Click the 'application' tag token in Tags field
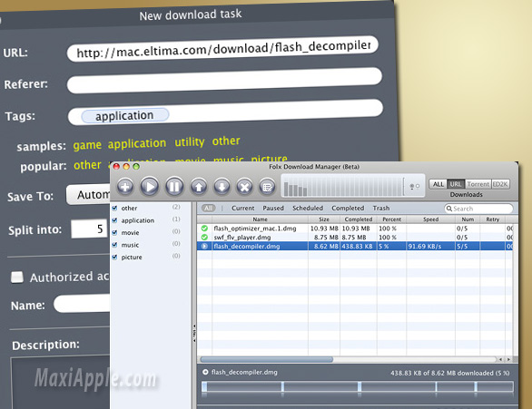Screen dimensions: 532x409 (125, 115)
